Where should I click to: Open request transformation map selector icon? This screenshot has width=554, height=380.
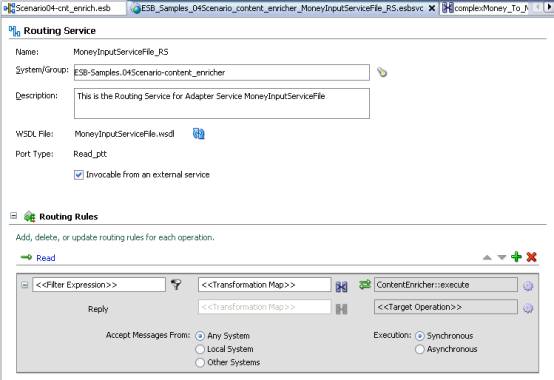coord(341,287)
